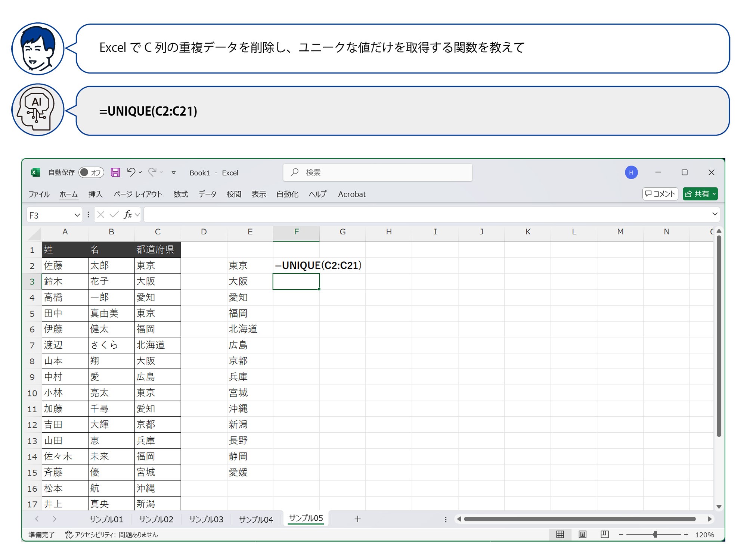Select the column F header
Image resolution: width=747 pixels, height=560 pixels.
(296, 232)
